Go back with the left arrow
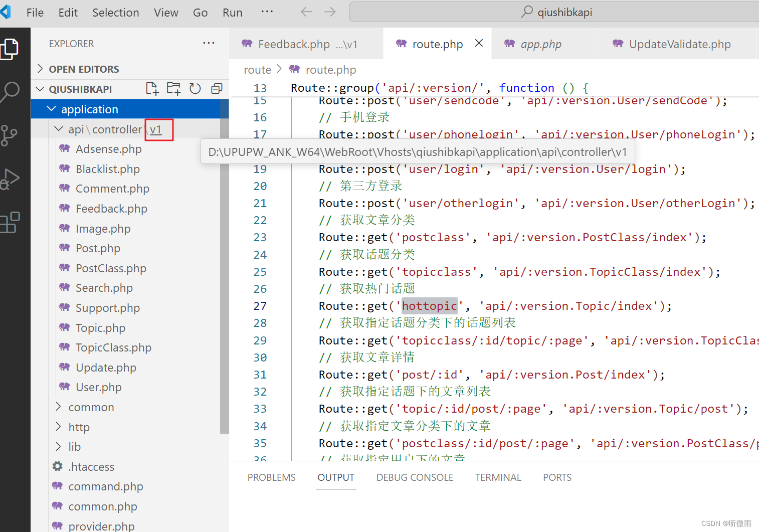Viewport: 759px width, 532px height. coord(306,12)
